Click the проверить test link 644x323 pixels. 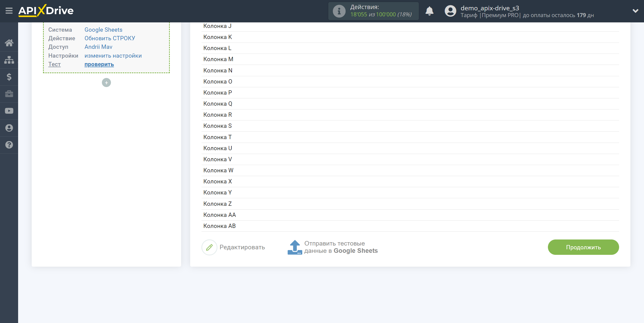tap(99, 64)
